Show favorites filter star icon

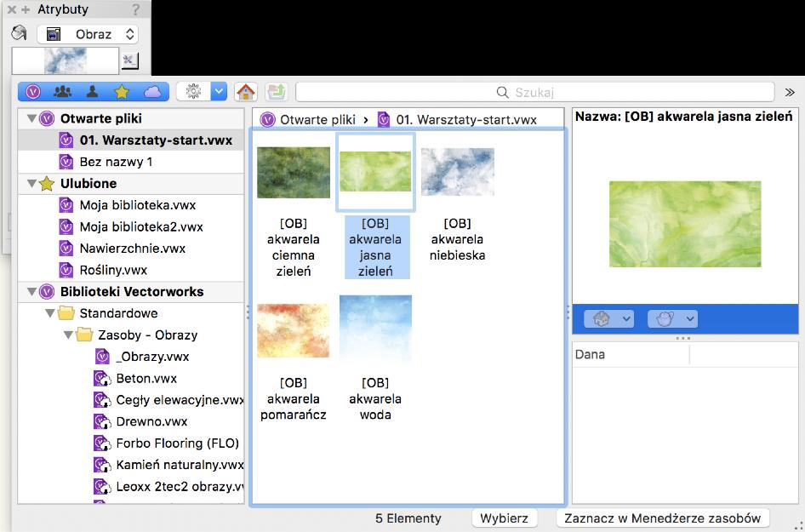pos(122,92)
